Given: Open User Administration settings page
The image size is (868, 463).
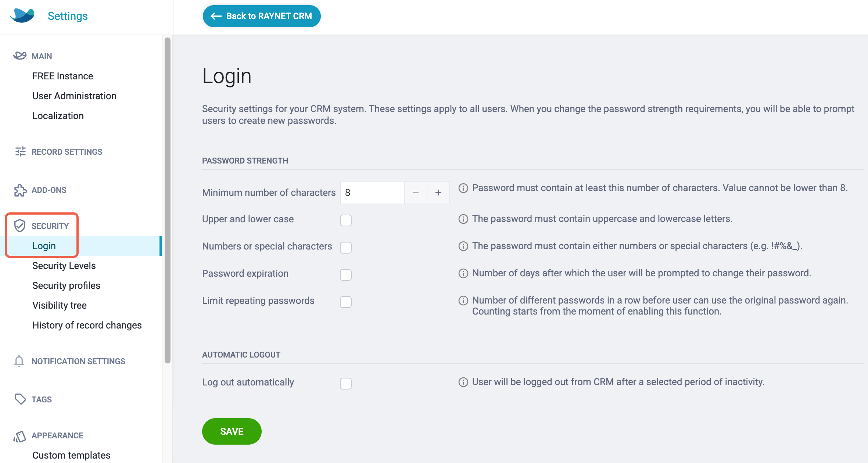Looking at the screenshot, I should point(74,96).
